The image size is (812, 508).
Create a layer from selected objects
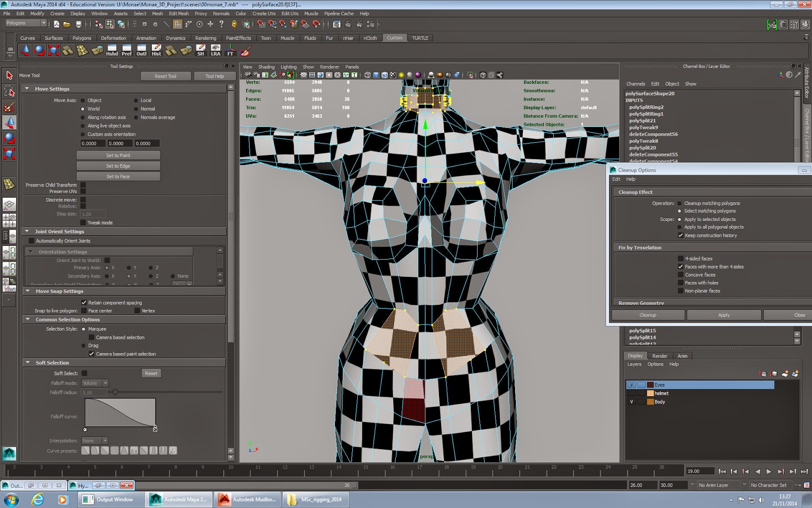pyautogui.click(x=795, y=374)
